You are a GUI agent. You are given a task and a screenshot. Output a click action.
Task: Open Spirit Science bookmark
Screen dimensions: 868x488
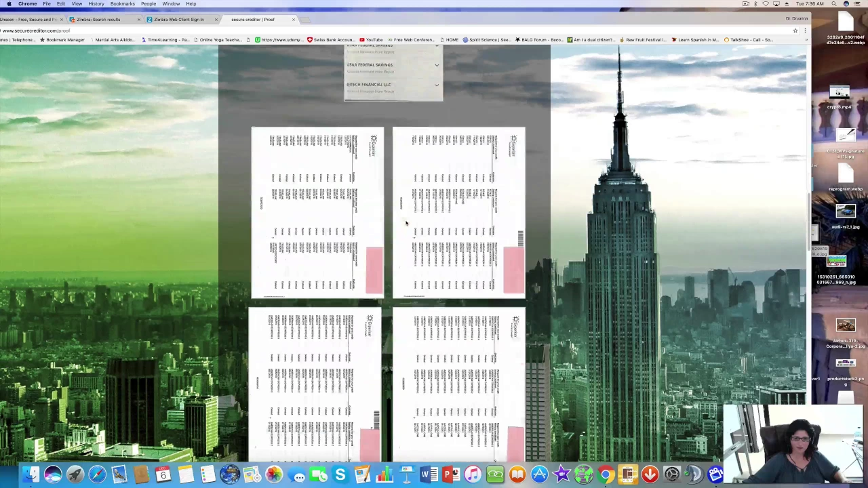tap(488, 39)
